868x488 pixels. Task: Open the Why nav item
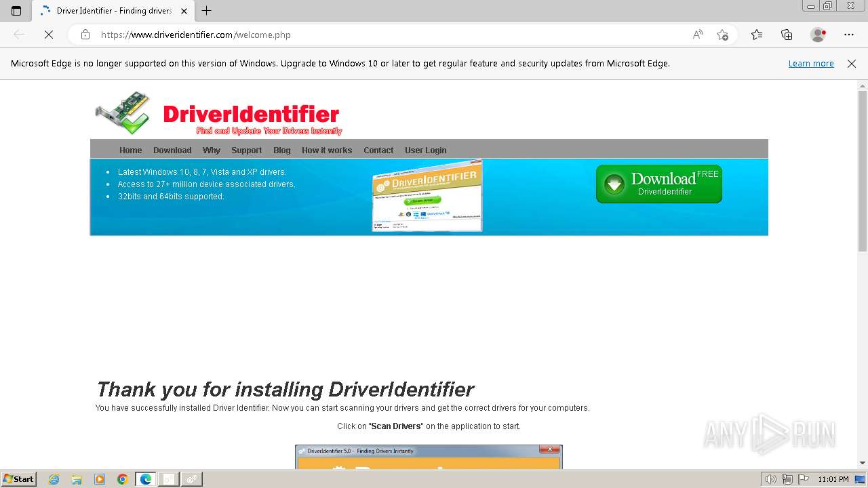tap(212, 150)
